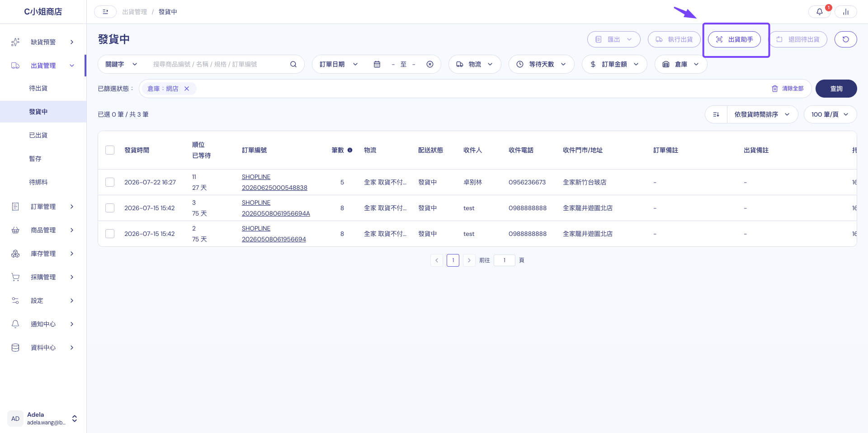Open the 物流 filter dropdown
868x433 pixels.
pos(475,64)
